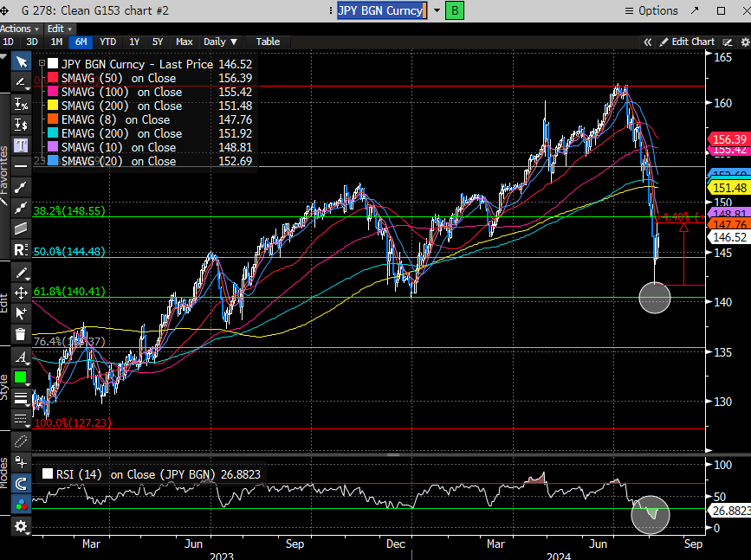Click the orange EMAVG (8) legend swatch
Viewport: 751px width, 560px height.
point(53,119)
